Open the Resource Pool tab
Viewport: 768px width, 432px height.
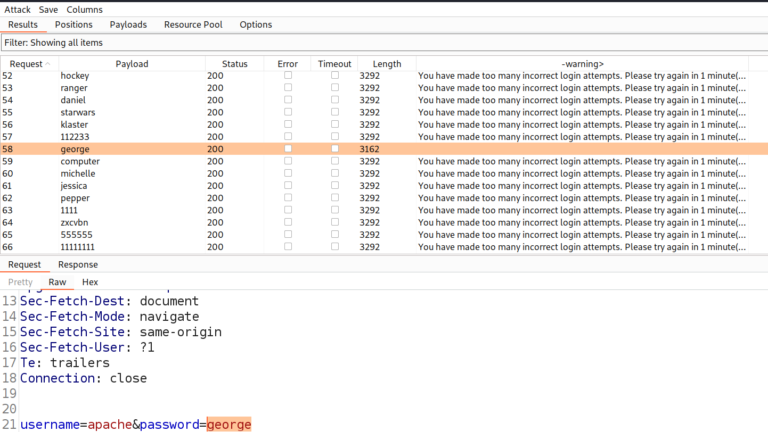(194, 24)
